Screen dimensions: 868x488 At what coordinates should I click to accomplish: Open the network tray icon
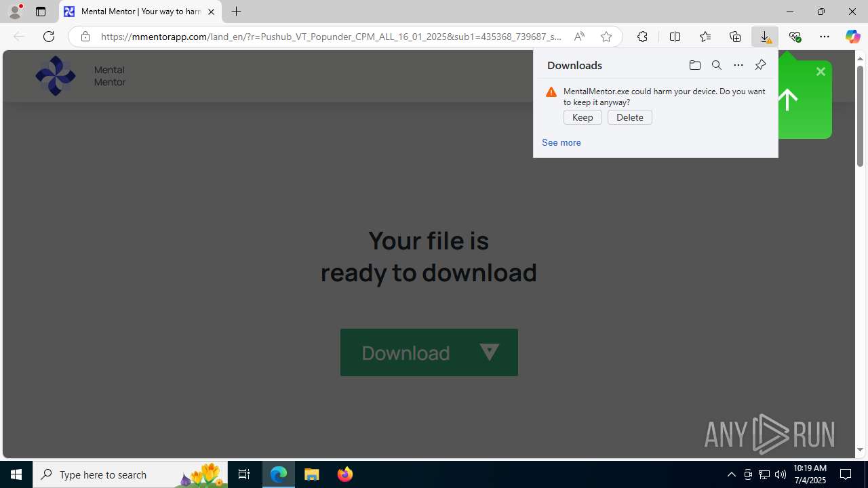pos(764,474)
